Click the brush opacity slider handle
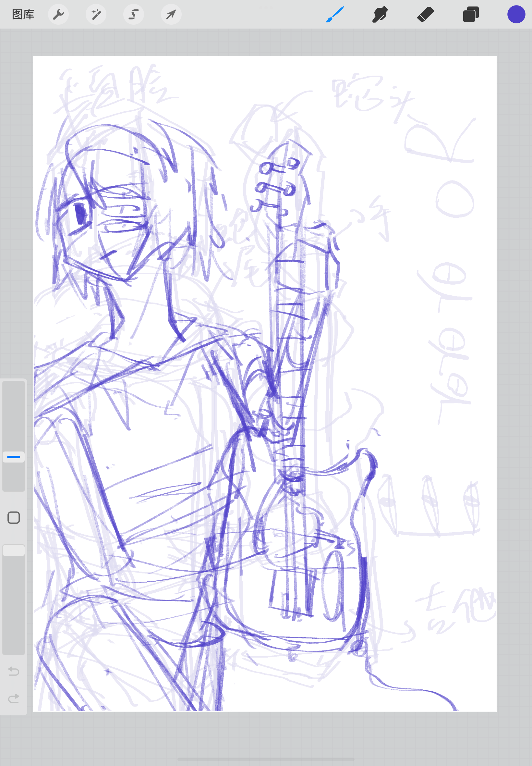This screenshot has height=766, width=532. (x=14, y=550)
